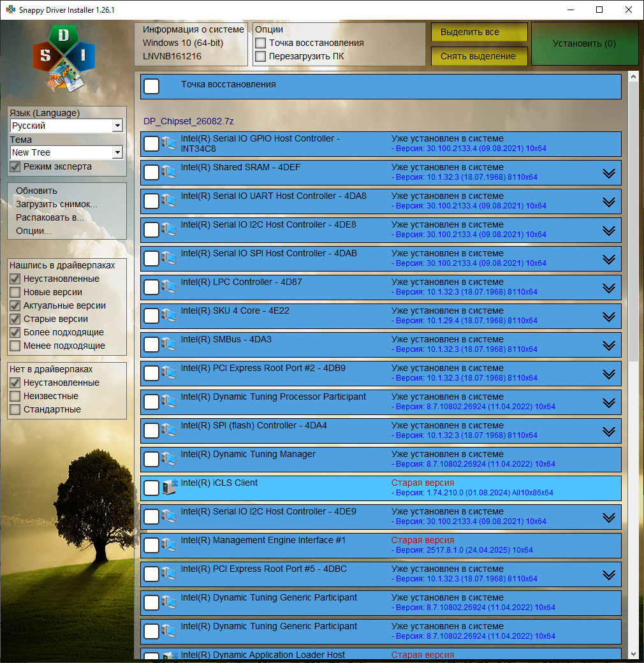Click the green Установить (0) button
Viewport: 644px width, 663px height.
[584, 43]
